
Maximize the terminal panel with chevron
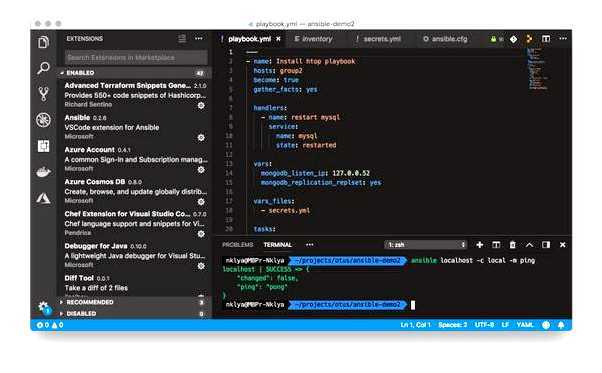[x=529, y=245]
